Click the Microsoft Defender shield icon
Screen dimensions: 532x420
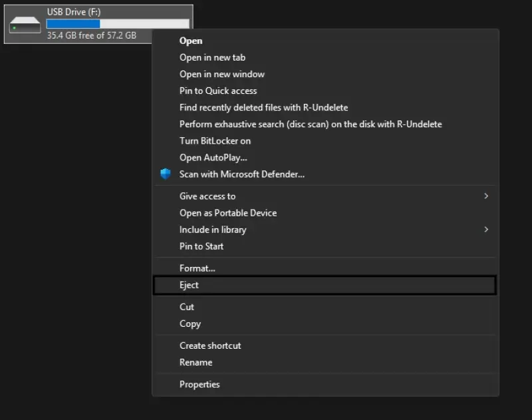click(165, 174)
